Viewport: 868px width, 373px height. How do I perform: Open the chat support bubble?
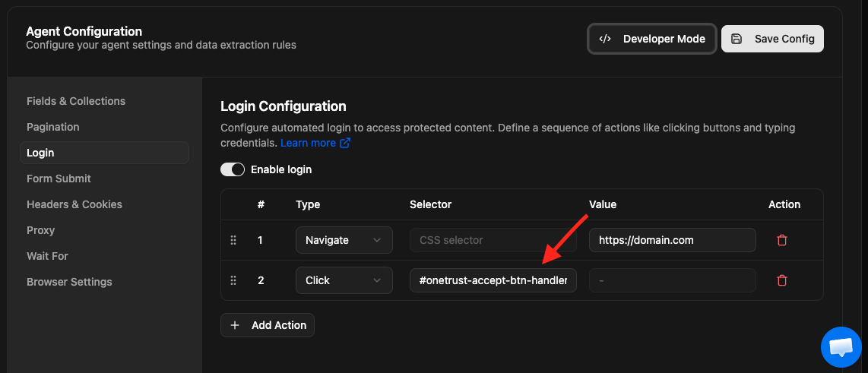[x=841, y=348]
